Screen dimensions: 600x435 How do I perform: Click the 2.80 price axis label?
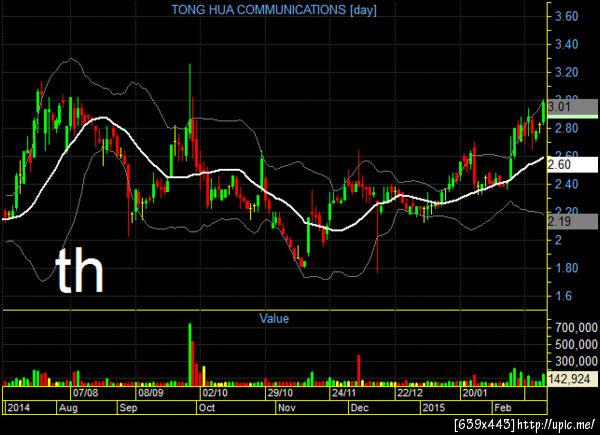click(x=567, y=128)
